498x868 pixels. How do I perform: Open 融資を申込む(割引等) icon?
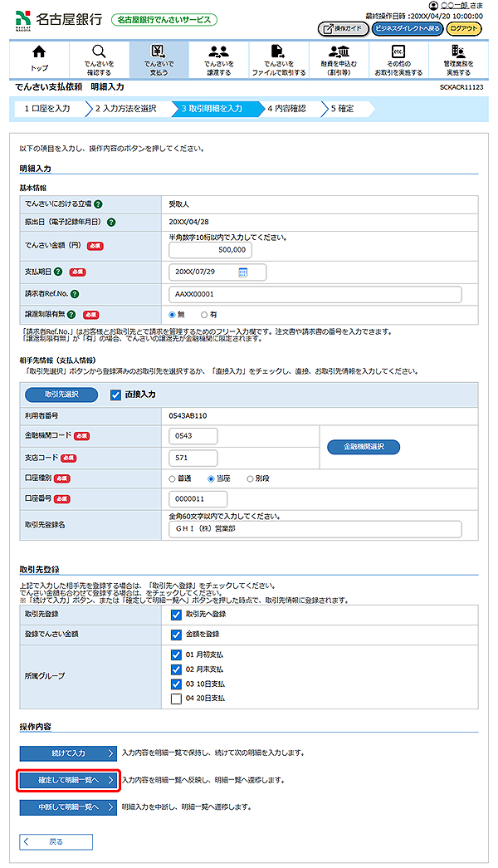pyautogui.click(x=338, y=52)
